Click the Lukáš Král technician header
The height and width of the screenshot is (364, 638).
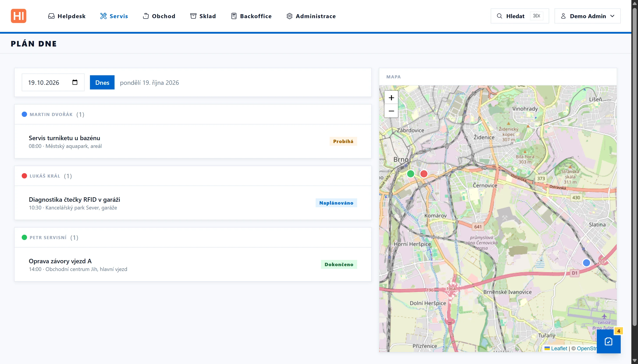tap(193, 176)
